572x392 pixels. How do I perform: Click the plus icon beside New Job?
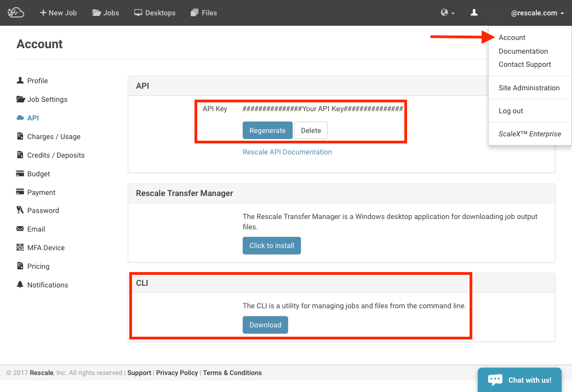[x=43, y=13]
